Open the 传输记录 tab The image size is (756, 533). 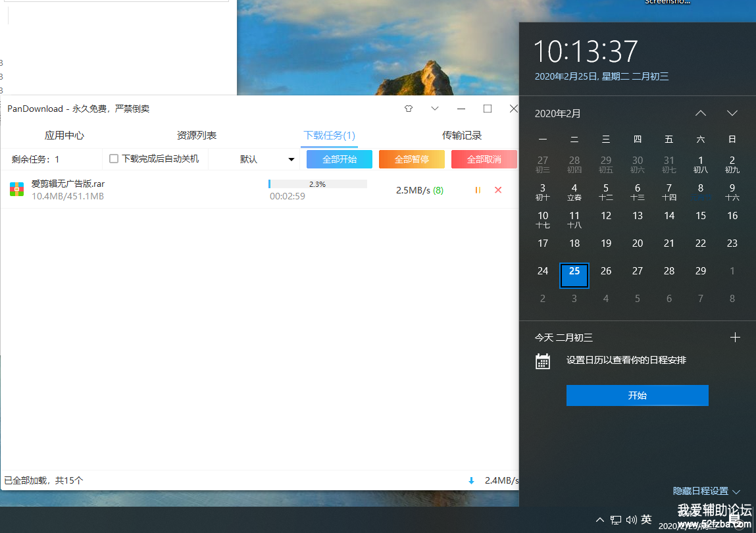[462, 136]
